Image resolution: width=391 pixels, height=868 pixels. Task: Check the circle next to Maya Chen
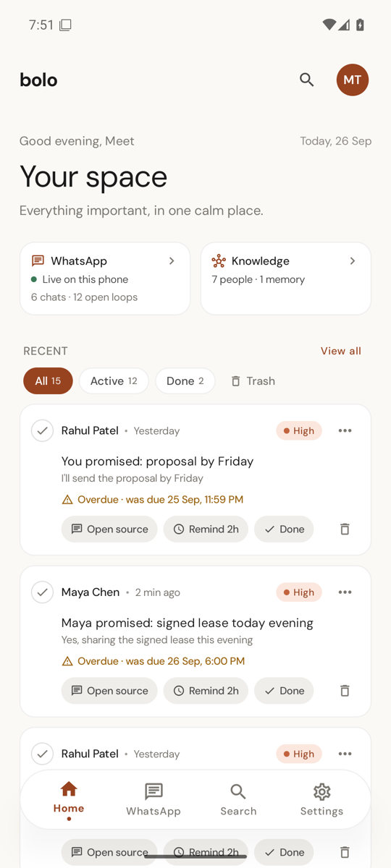(43, 592)
